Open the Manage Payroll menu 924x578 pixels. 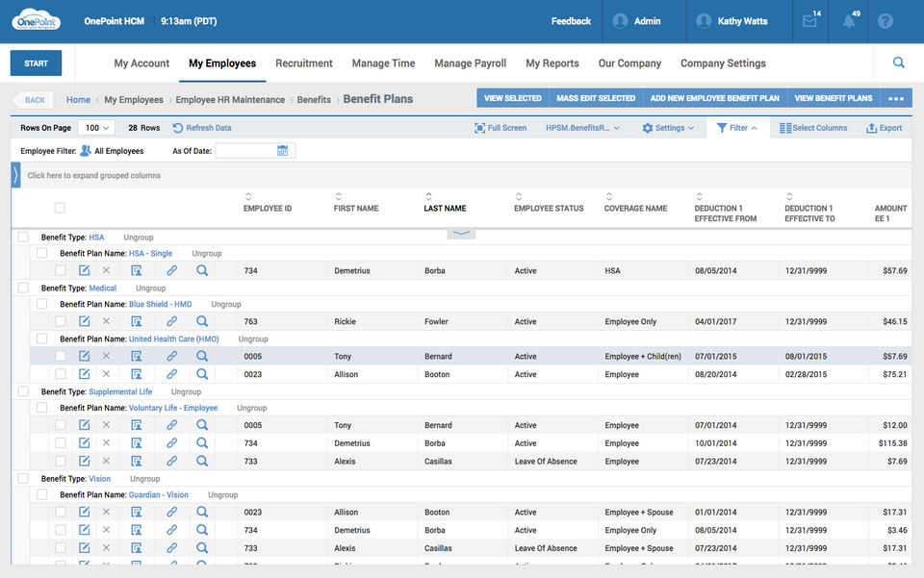470,63
